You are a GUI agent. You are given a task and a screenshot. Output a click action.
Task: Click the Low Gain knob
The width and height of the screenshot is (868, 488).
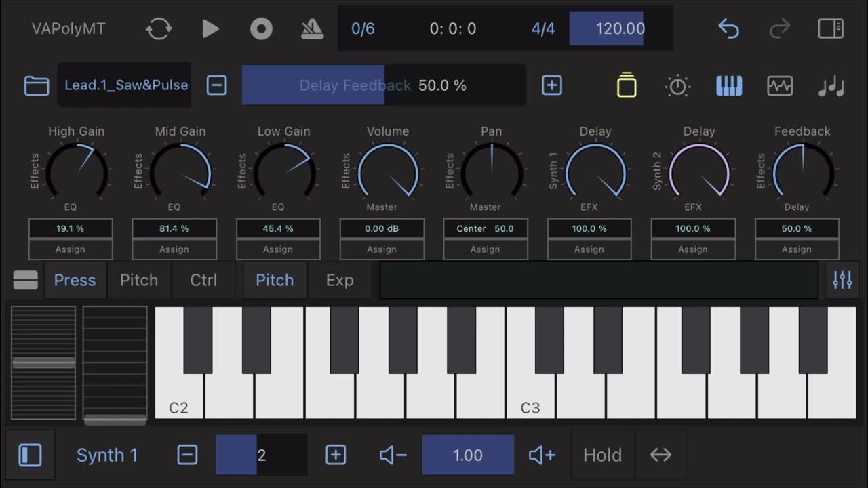(284, 171)
